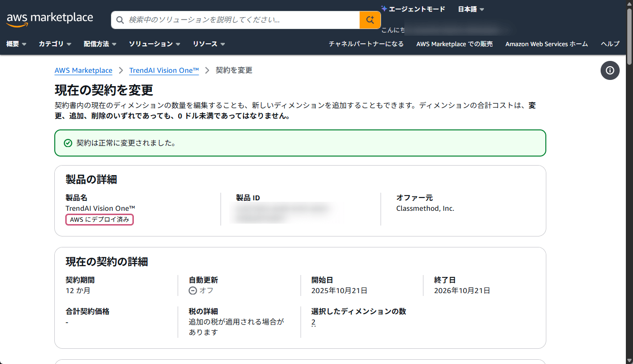
Task: Open the ヘルプ menu item
Action: pyautogui.click(x=610, y=44)
